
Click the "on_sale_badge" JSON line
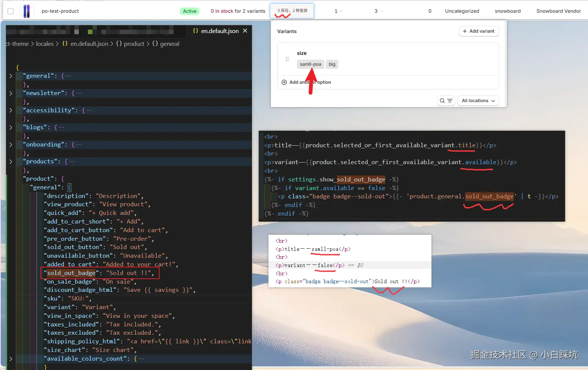[90, 282]
